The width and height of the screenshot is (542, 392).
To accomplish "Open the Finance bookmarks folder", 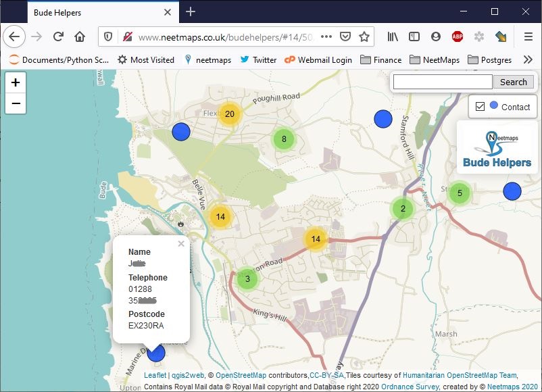I will click(381, 59).
